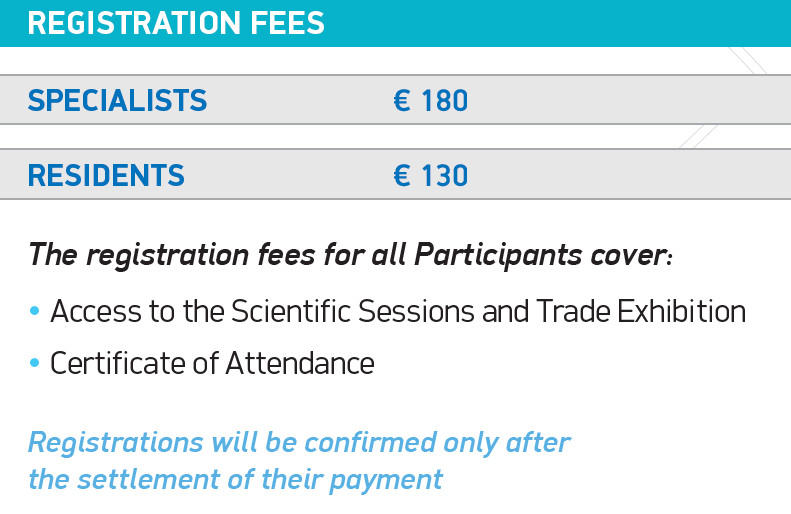The image size is (791, 514).
Task: Click the bullet before Certificate of Attendance
Action: pyautogui.click(x=34, y=363)
